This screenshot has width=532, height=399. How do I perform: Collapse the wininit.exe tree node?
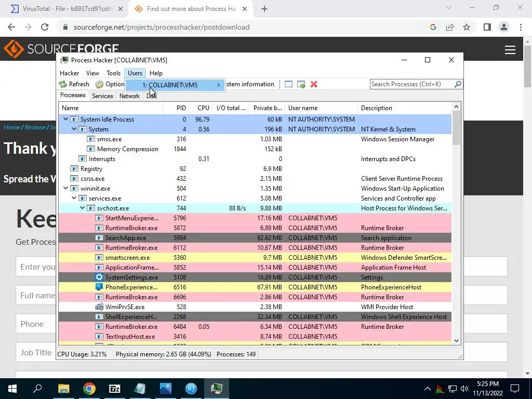point(66,188)
